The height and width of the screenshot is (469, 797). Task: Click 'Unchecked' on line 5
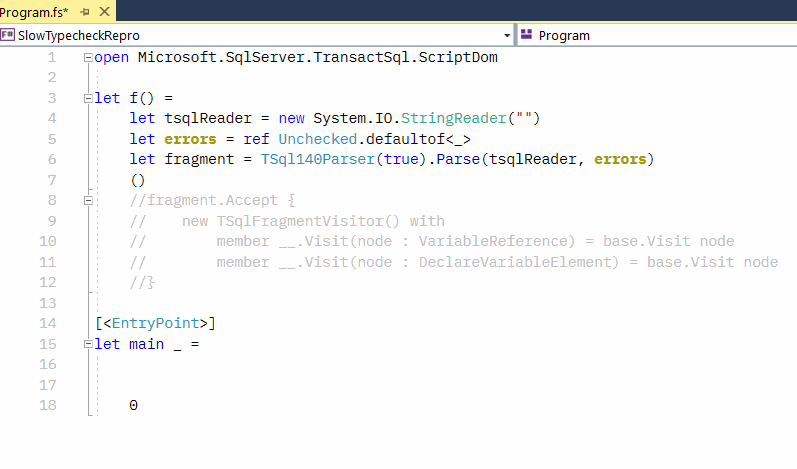point(318,139)
